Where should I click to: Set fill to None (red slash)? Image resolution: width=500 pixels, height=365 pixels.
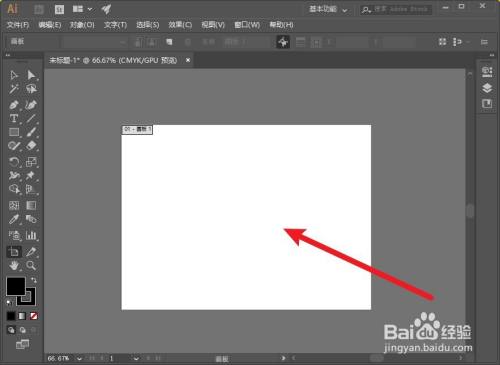pos(33,316)
